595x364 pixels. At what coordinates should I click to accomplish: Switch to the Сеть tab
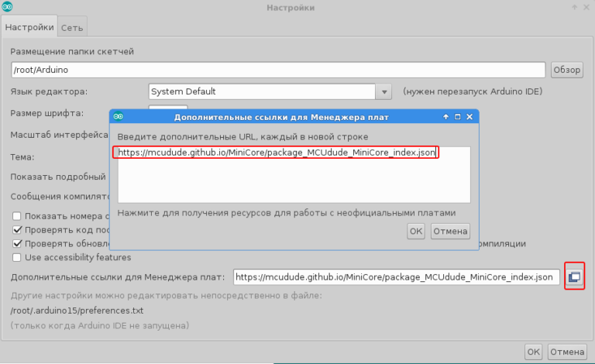pyautogui.click(x=72, y=27)
